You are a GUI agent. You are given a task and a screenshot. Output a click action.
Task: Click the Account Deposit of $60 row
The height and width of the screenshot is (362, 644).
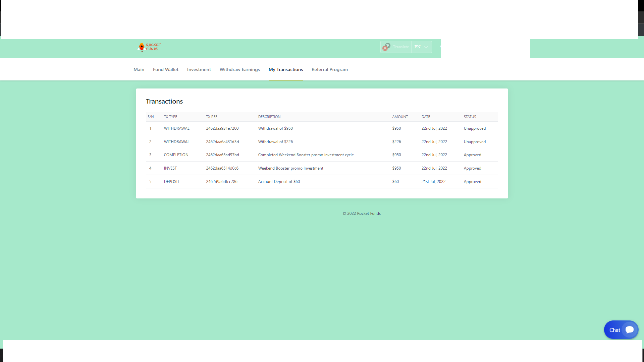[x=279, y=182]
